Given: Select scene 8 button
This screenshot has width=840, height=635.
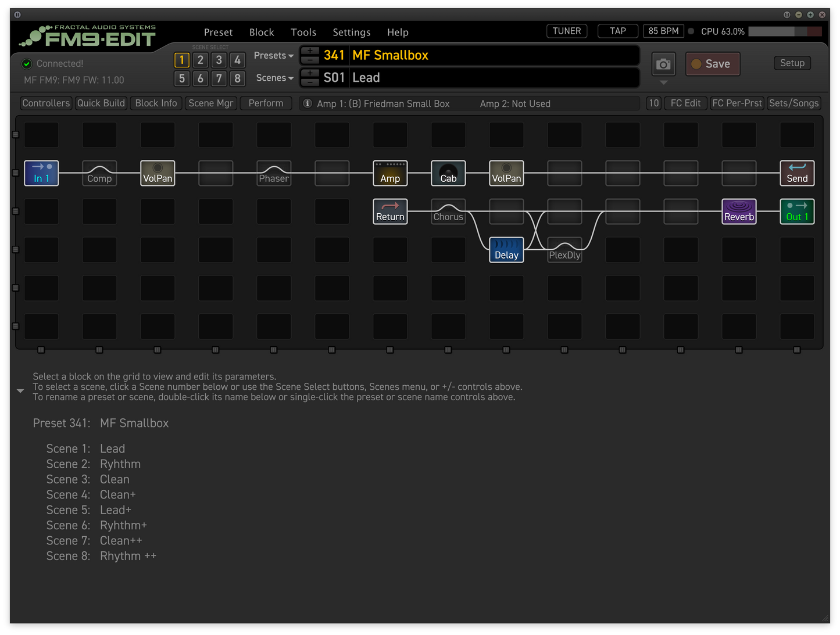Looking at the screenshot, I should (237, 78).
